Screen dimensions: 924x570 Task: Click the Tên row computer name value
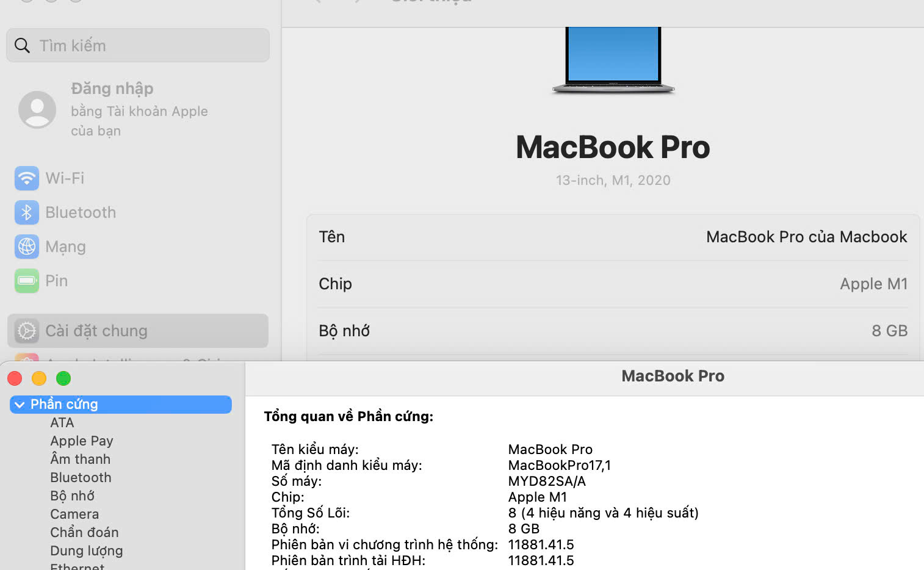pos(806,237)
